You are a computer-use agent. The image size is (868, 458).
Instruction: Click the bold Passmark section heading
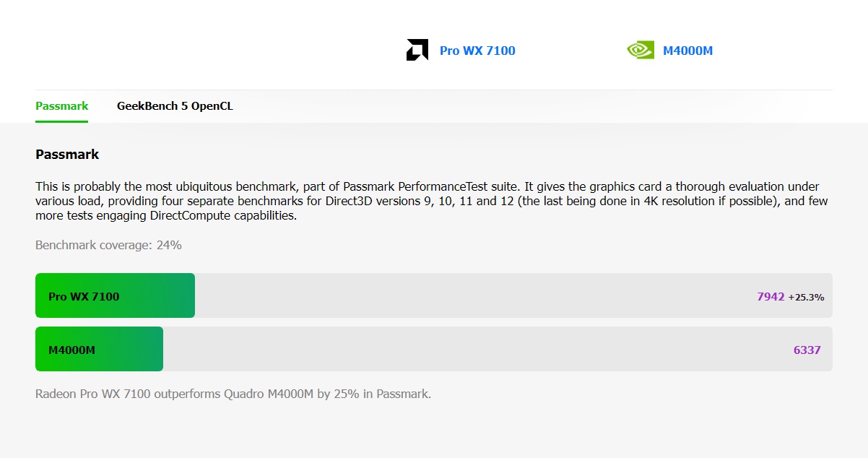coord(67,155)
